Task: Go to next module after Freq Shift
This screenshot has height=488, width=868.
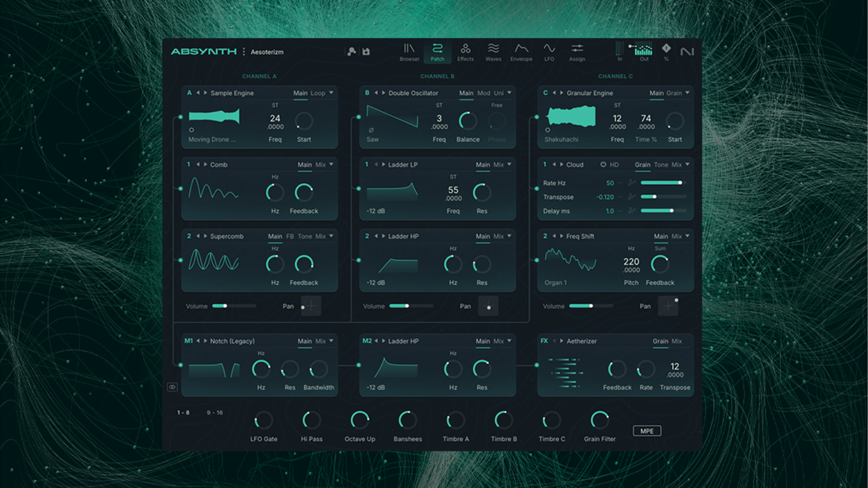Action: [x=561, y=236]
